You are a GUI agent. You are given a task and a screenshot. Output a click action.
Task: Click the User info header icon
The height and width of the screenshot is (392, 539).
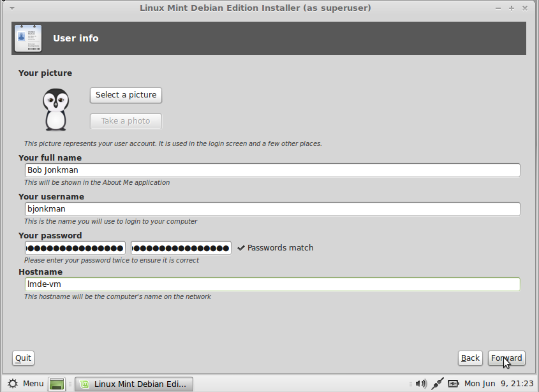[28, 38]
